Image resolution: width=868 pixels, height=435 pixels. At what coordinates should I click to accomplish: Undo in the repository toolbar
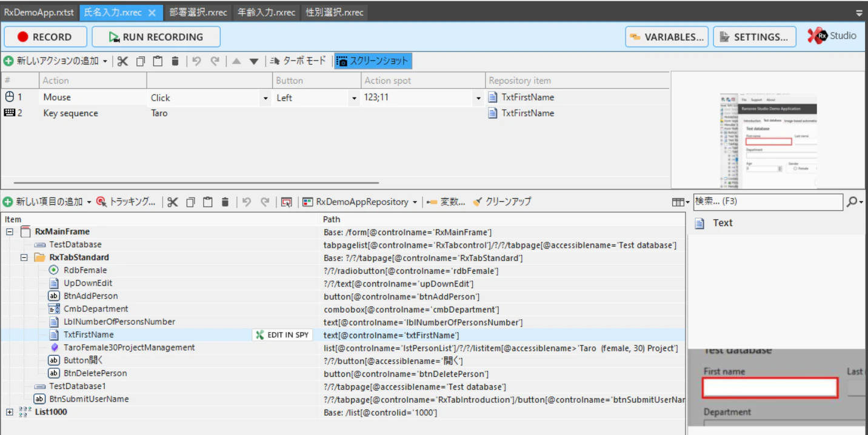(246, 202)
